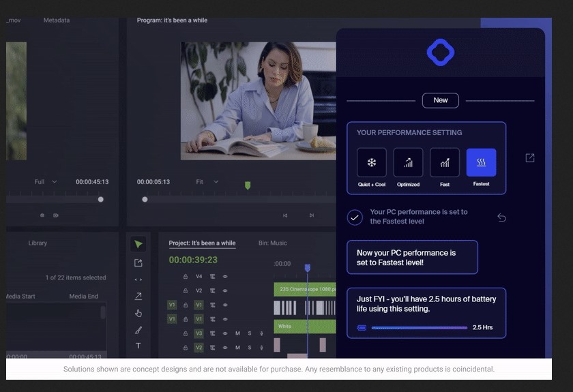This screenshot has width=573, height=392.
Task: Select the green arrow Selection tool
Action: point(138,244)
